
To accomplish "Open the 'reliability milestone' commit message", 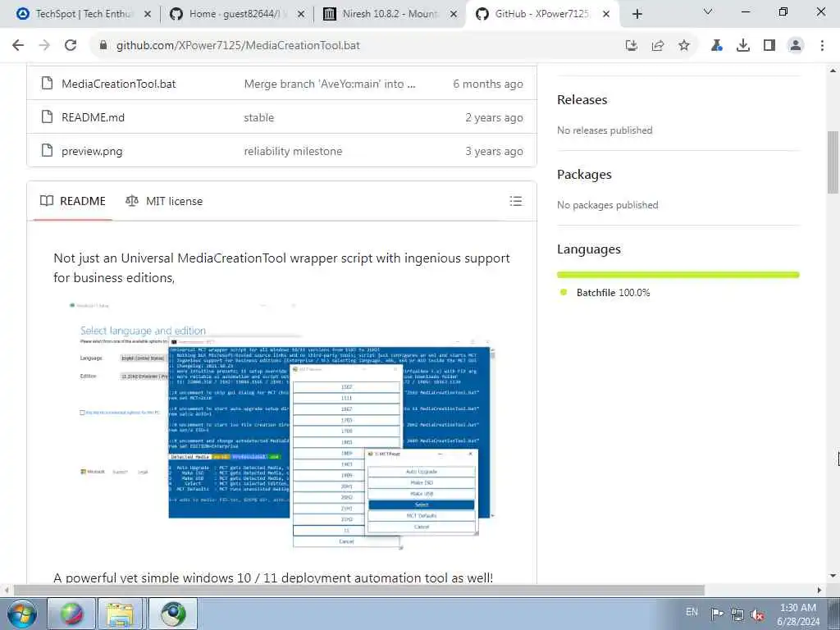I will [x=293, y=151].
